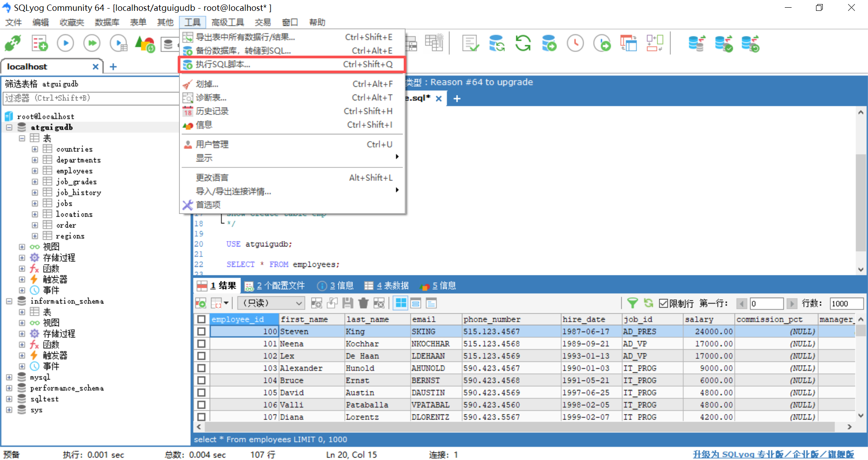This screenshot has width=868, height=460.
Task: Select 执行SQL脚本 from the Tools menu
Action: [x=292, y=64]
